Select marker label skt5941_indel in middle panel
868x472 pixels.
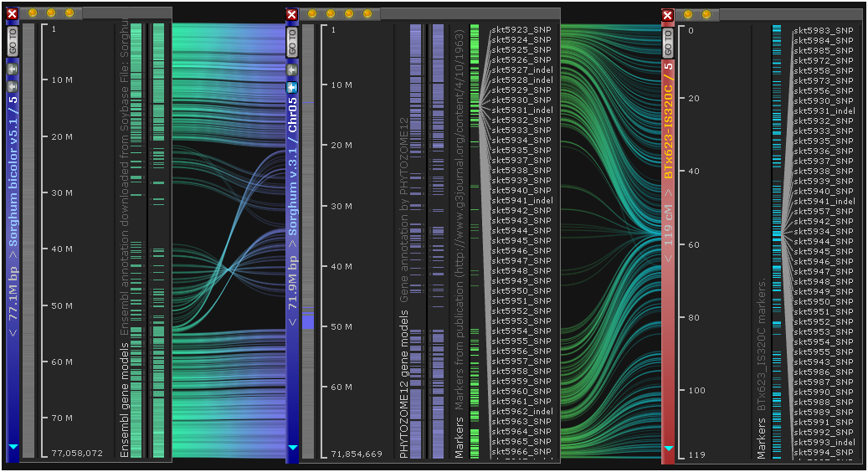click(521, 201)
